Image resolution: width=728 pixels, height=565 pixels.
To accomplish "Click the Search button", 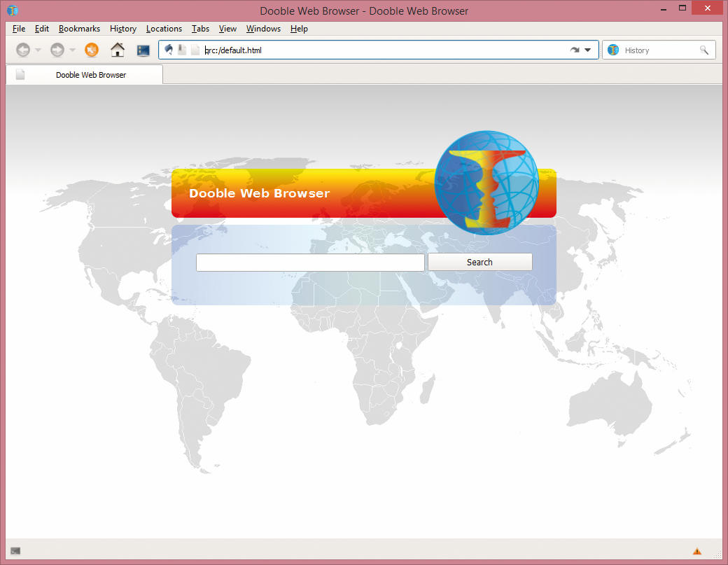I will pyautogui.click(x=479, y=263).
